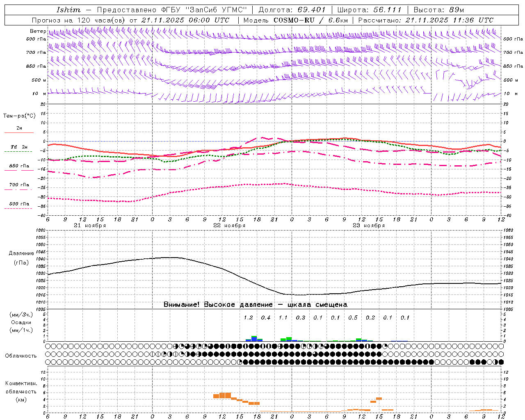Click the "Ветер" wind section label

tap(38, 31)
